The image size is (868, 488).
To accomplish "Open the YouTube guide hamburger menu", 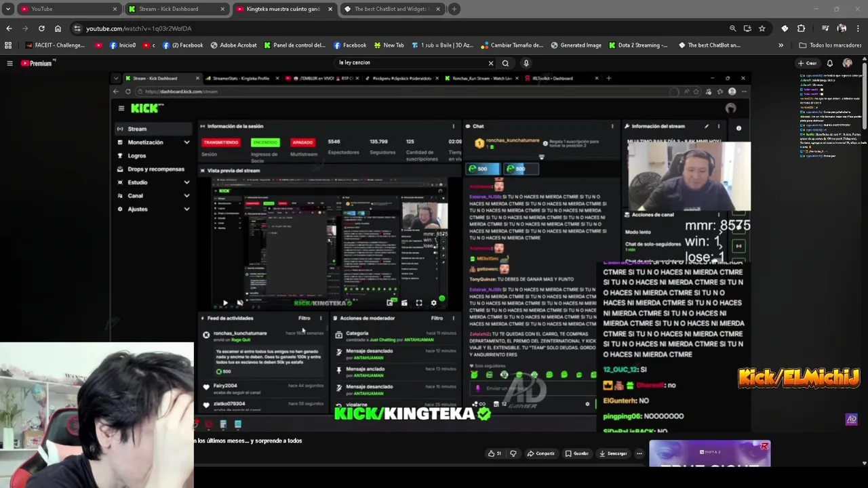I will [x=9, y=63].
